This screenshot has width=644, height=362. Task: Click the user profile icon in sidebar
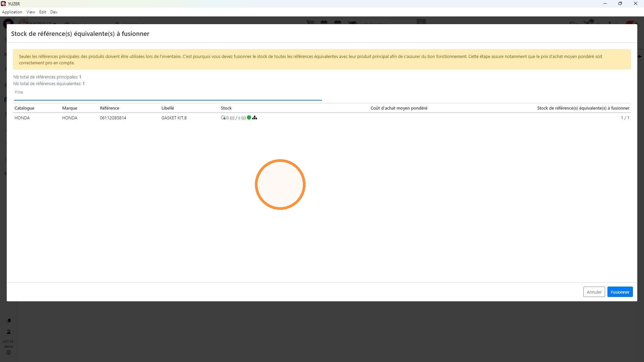click(9, 332)
